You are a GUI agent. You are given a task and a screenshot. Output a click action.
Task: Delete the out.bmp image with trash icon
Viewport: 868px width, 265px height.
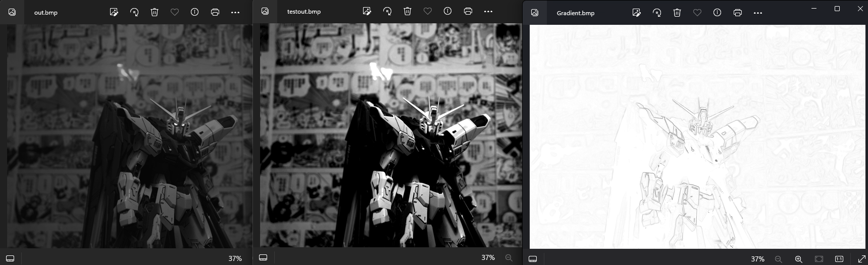[x=155, y=12]
